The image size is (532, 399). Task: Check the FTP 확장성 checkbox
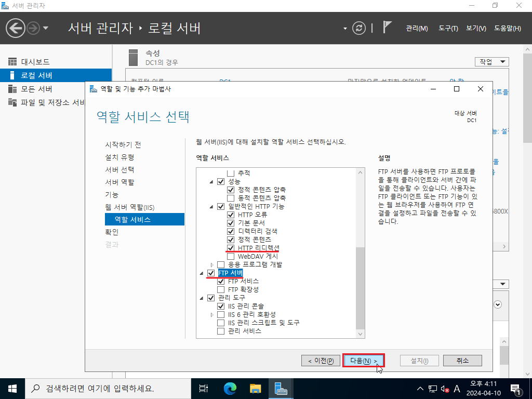pos(221,289)
